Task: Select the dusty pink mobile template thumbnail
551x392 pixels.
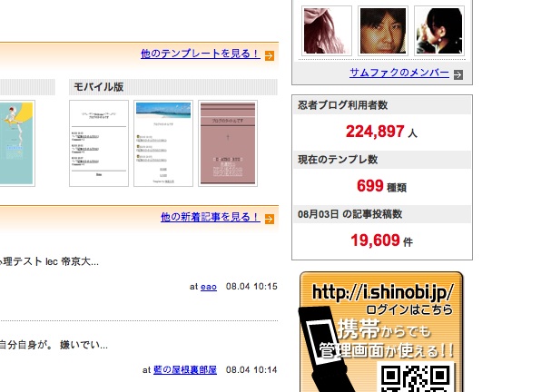Action: pyautogui.click(x=228, y=143)
